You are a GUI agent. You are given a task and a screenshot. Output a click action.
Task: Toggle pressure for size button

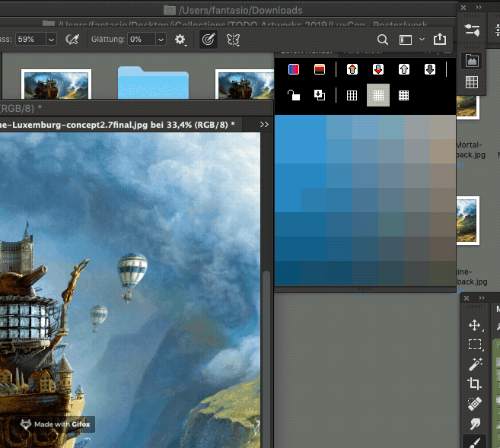pos(209,40)
